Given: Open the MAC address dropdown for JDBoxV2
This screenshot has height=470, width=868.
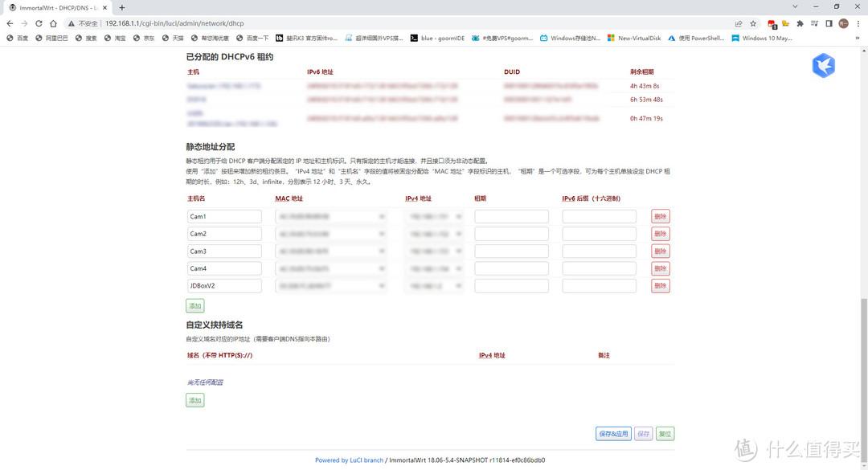Looking at the screenshot, I should tap(331, 286).
